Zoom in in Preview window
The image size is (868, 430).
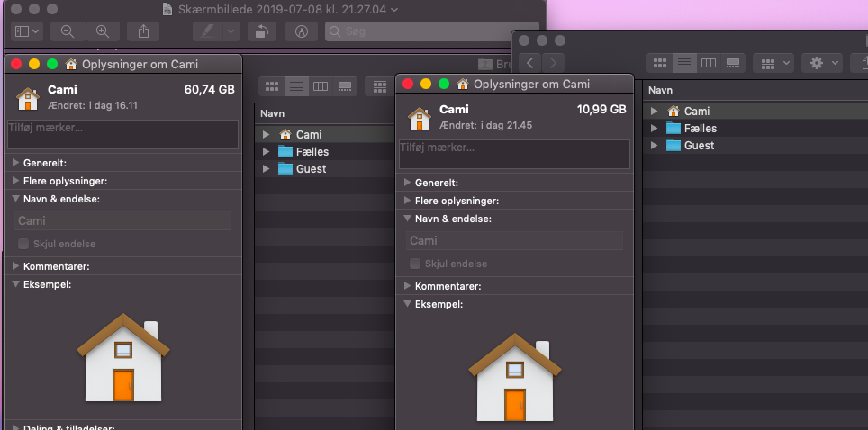[x=103, y=31]
